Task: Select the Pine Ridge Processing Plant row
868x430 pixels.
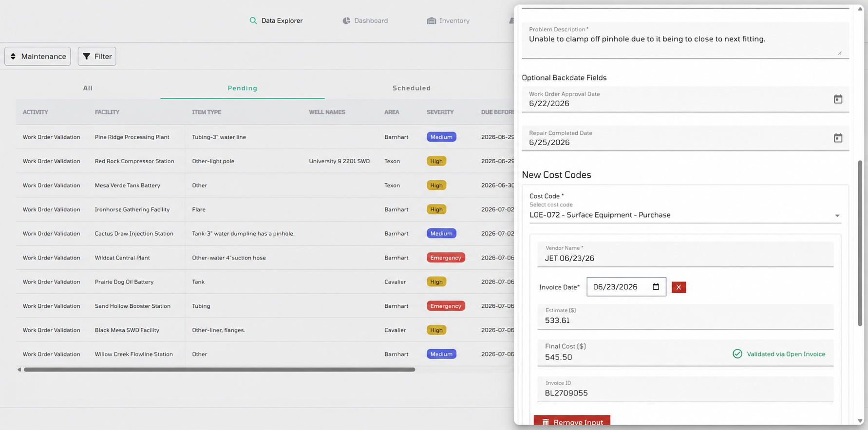Action: tap(265, 137)
